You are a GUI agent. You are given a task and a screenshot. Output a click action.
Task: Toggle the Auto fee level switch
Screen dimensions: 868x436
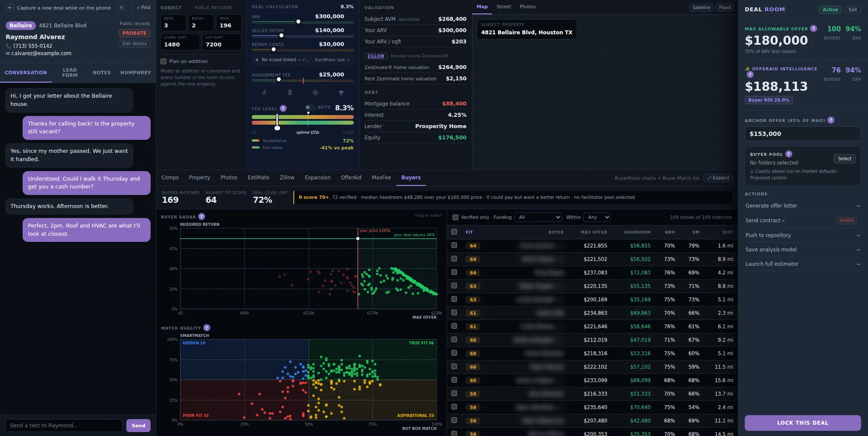pos(310,107)
